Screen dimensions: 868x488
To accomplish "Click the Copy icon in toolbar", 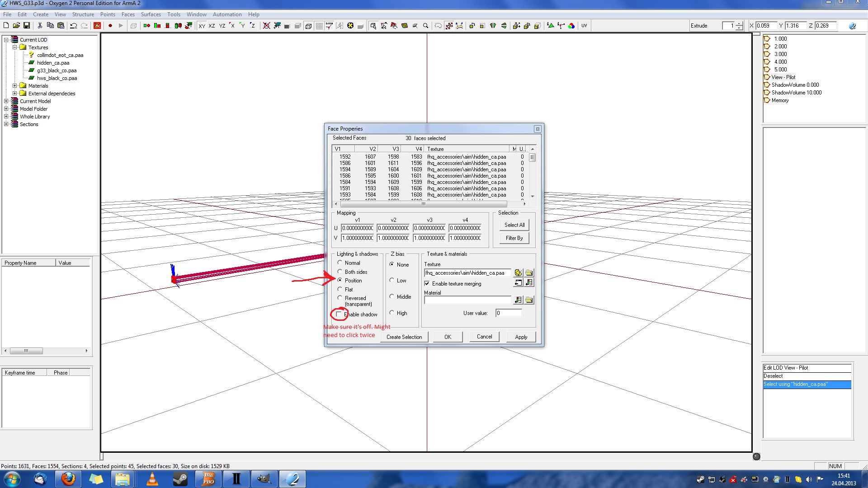I will tap(50, 26).
